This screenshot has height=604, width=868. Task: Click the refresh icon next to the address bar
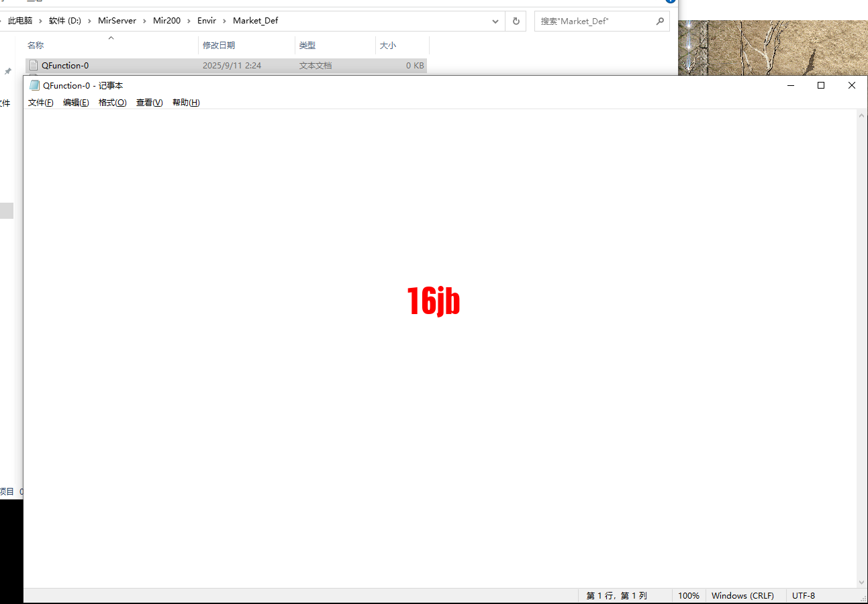coord(516,21)
